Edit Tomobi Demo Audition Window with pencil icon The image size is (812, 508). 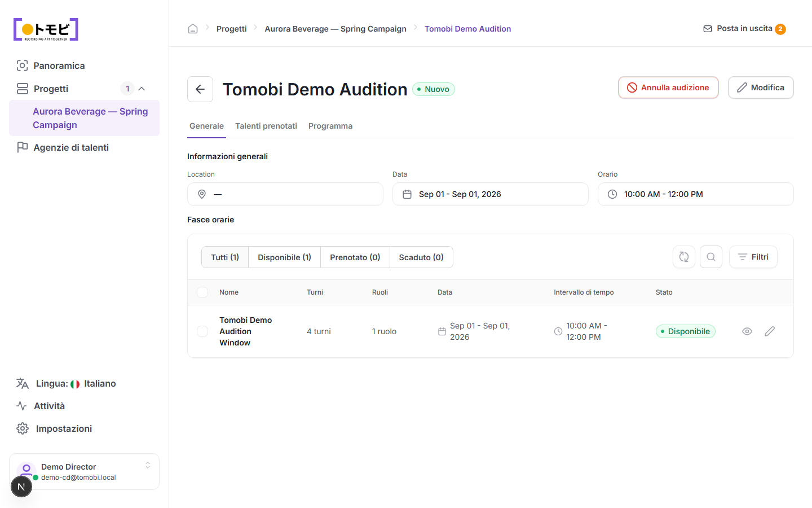(x=770, y=331)
